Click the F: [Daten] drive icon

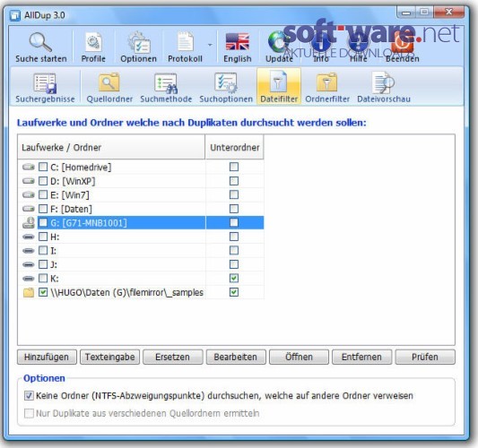[x=29, y=209]
